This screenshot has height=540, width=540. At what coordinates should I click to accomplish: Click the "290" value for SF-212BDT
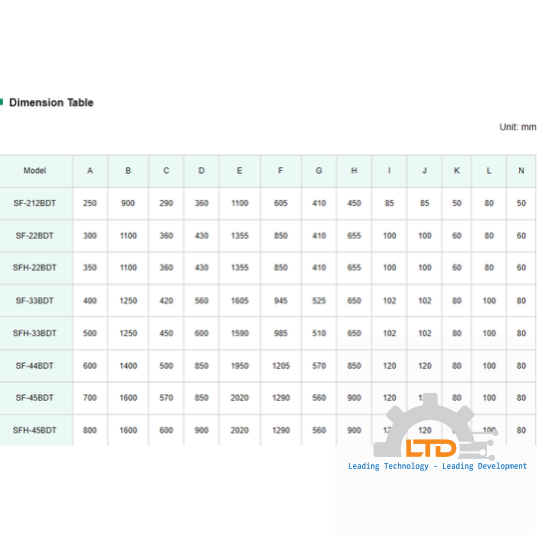pos(166,203)
